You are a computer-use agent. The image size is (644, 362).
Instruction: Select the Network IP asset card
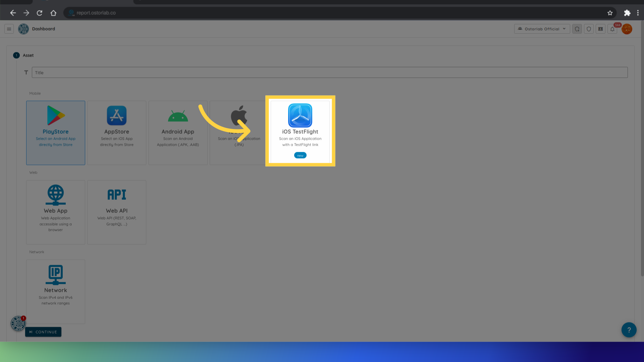(x=56, y=291)
